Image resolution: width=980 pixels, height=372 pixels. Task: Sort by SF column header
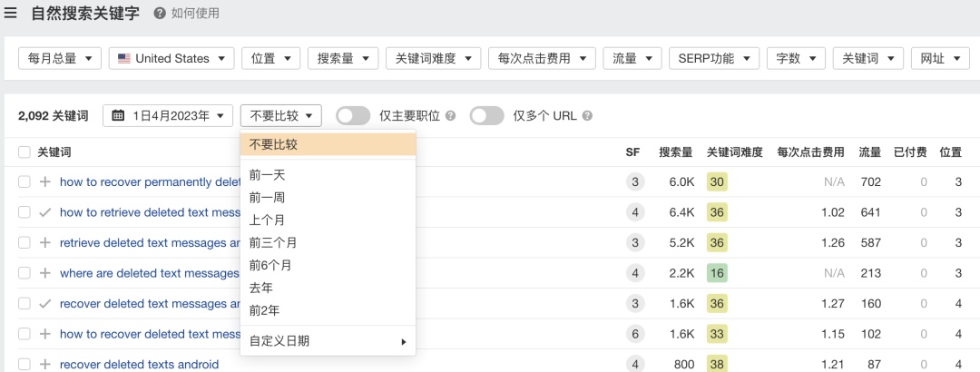pos(632,152)
